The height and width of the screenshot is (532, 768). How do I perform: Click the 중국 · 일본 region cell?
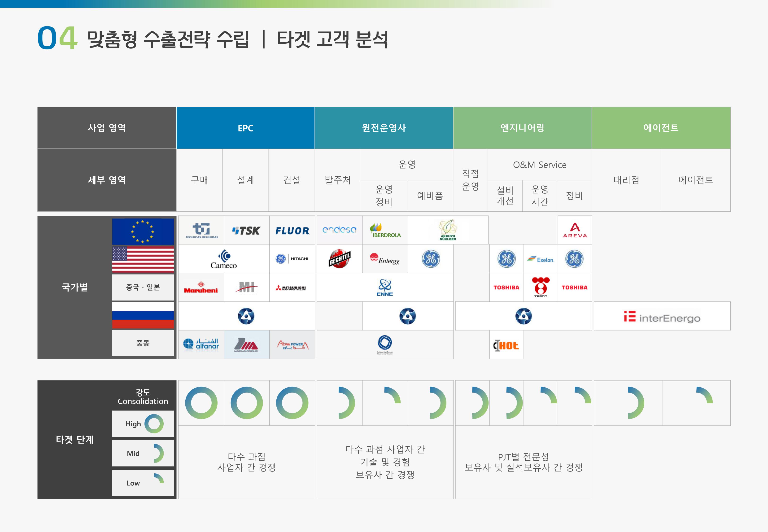click(x=143, y=287)
